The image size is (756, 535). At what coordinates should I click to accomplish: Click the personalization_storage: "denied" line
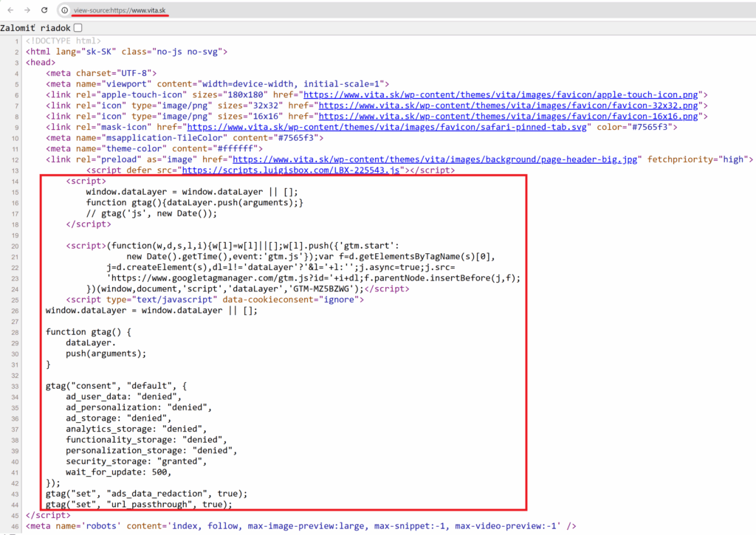tap(151, 451)
